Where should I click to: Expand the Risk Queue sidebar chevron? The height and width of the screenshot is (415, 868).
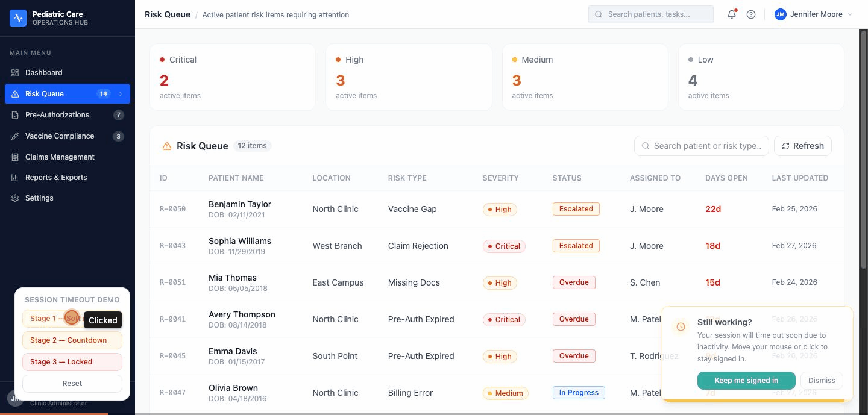pos(121,94)
